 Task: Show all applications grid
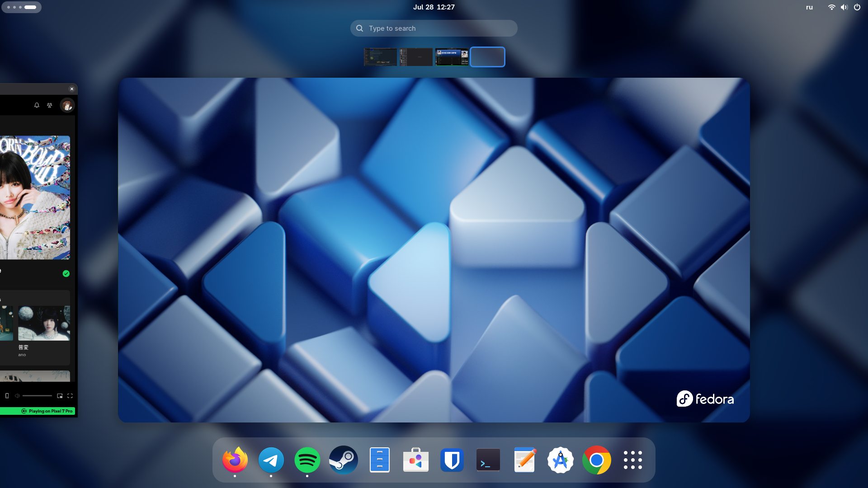[x=632, y=460]
